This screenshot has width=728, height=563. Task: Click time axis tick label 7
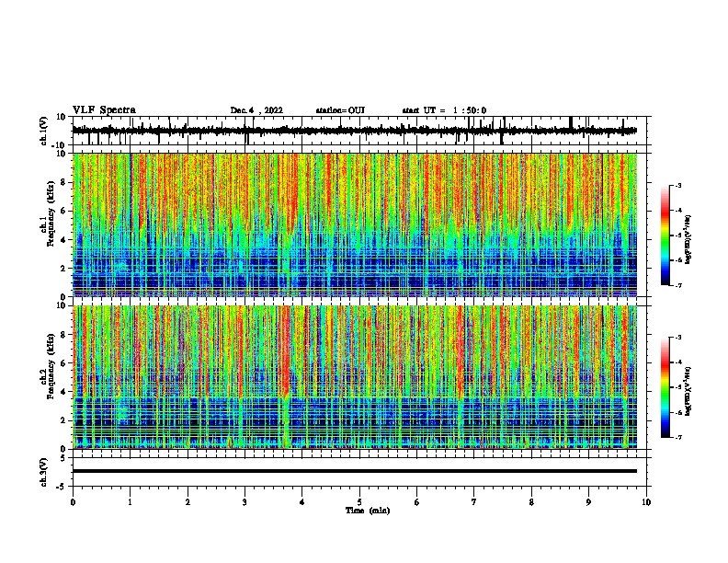click(x=474, y=502)
